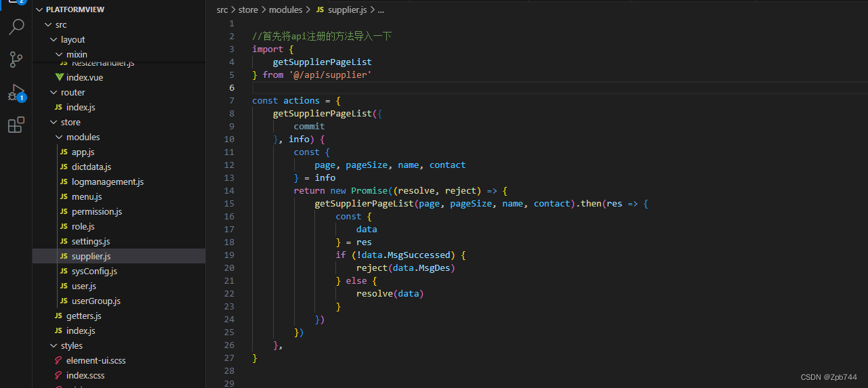The height and width of the screenshot is (388, 868).
Task: Click 'reject(data.MsgDes)' on line 20
Action: tap(405, 267)
